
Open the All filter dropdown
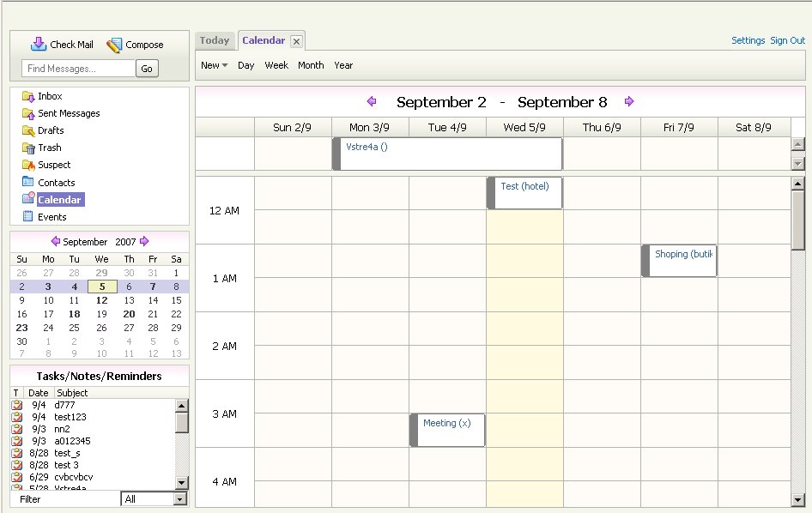coord(154,498)
